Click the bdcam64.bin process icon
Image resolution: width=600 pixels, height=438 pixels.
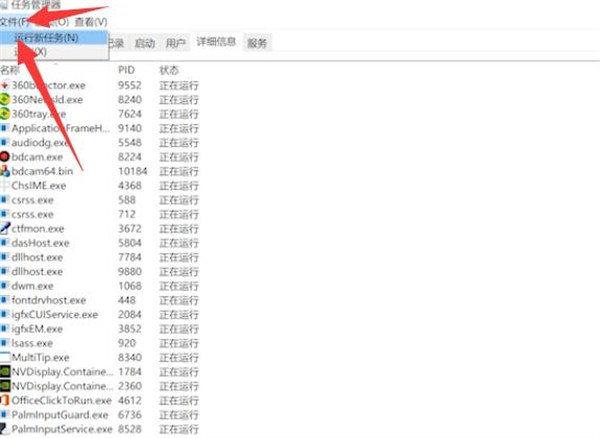coord(5,171)
